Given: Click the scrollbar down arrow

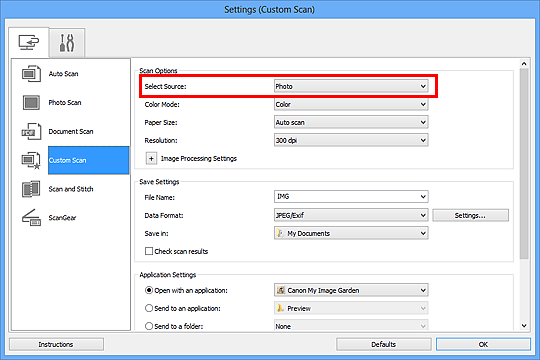Looking at the screenshot, I should tap(524, 326).
